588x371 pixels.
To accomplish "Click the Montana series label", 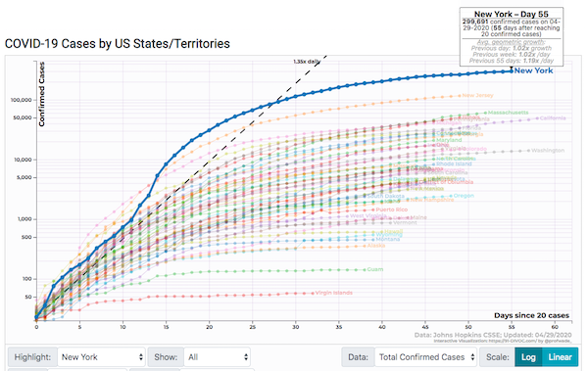I will coord(387,239).
